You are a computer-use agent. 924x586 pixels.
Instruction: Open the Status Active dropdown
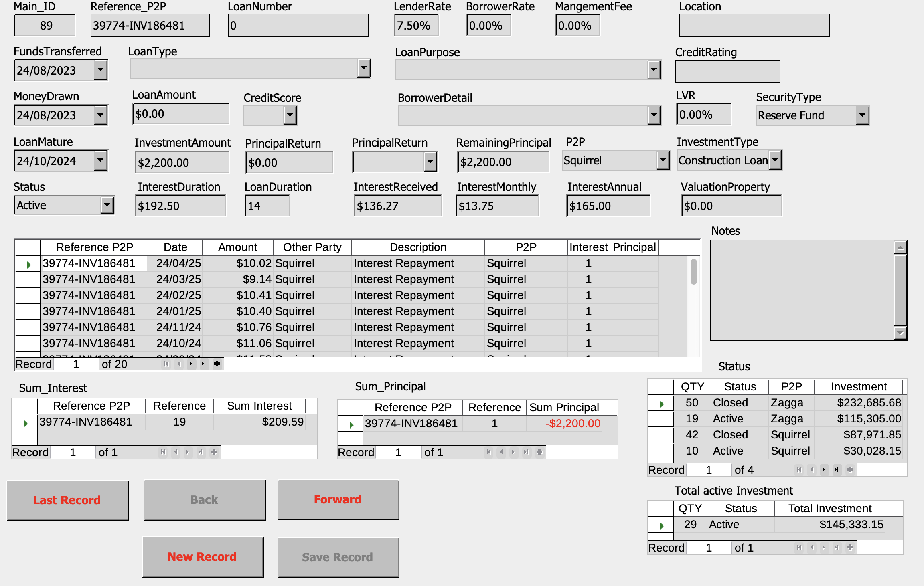point(107,206)
